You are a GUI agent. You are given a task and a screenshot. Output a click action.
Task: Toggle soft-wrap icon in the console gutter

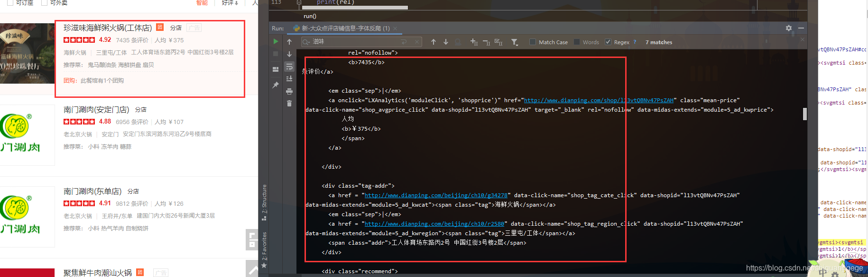coord(289,67)
